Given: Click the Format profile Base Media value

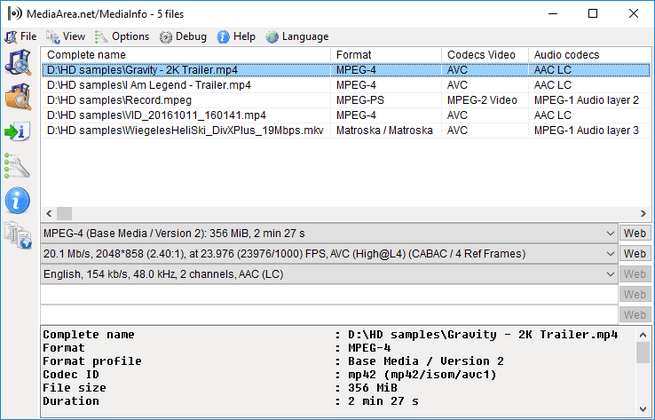Looking at the screenshot, I should 426,361.
